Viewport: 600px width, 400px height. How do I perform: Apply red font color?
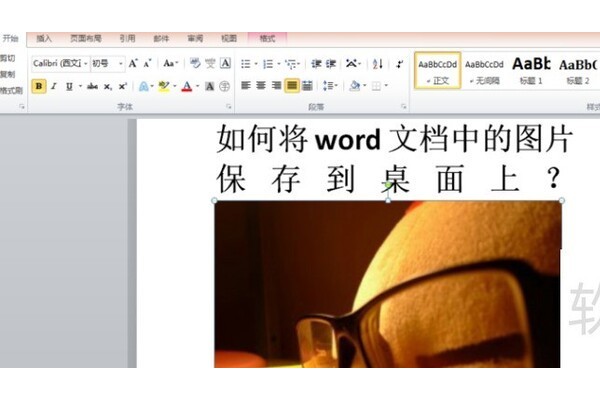point(187,87)
